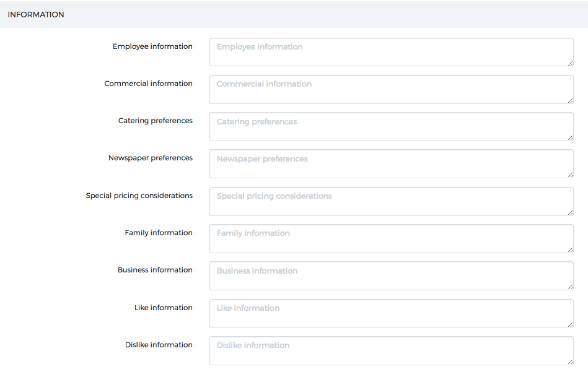
Task: Focus the Dislike information text area
Action: 391,350
